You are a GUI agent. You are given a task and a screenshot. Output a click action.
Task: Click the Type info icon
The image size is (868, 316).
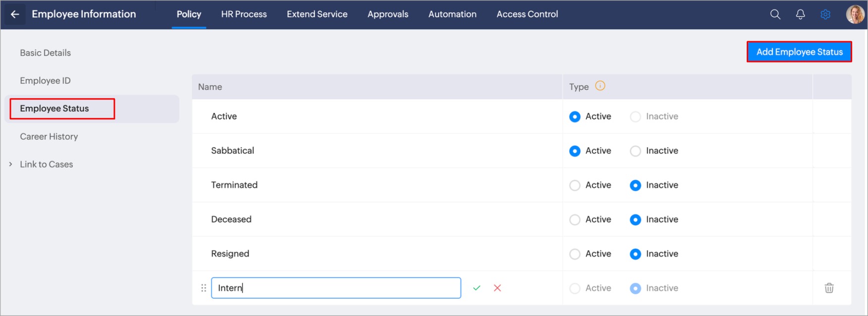(600, 86)
